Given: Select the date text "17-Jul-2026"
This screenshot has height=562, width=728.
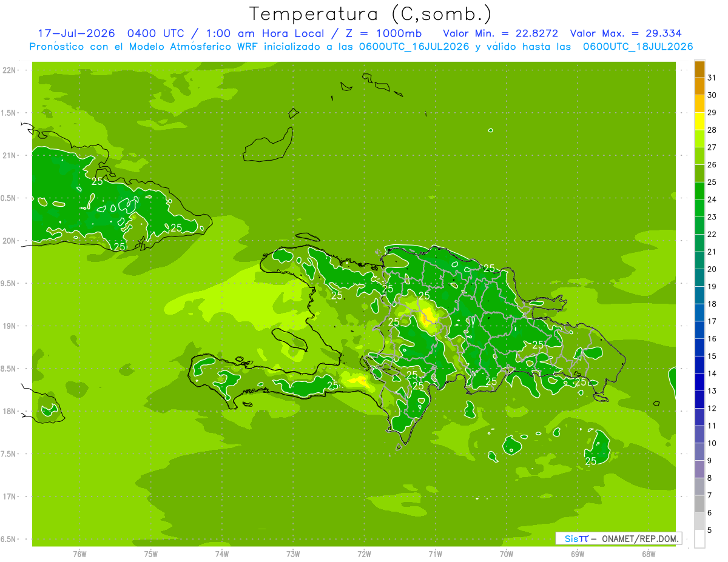Looking at the screenshot, I should point(76,33).
